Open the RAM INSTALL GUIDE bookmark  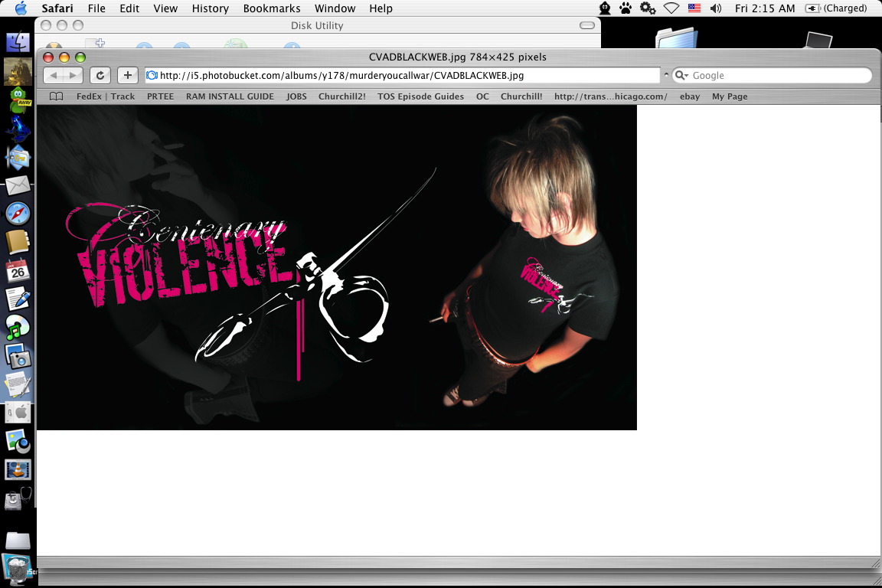(x=230, y=96)
